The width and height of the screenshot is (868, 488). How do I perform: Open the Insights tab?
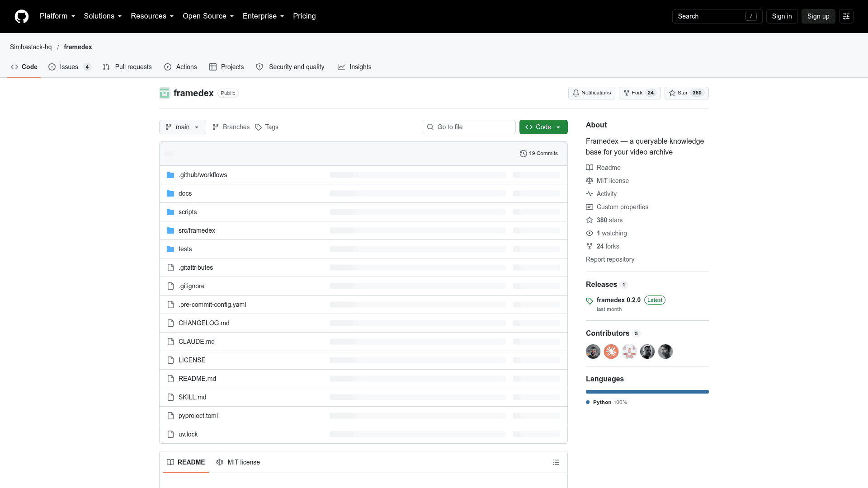click(x=354, y=67)
